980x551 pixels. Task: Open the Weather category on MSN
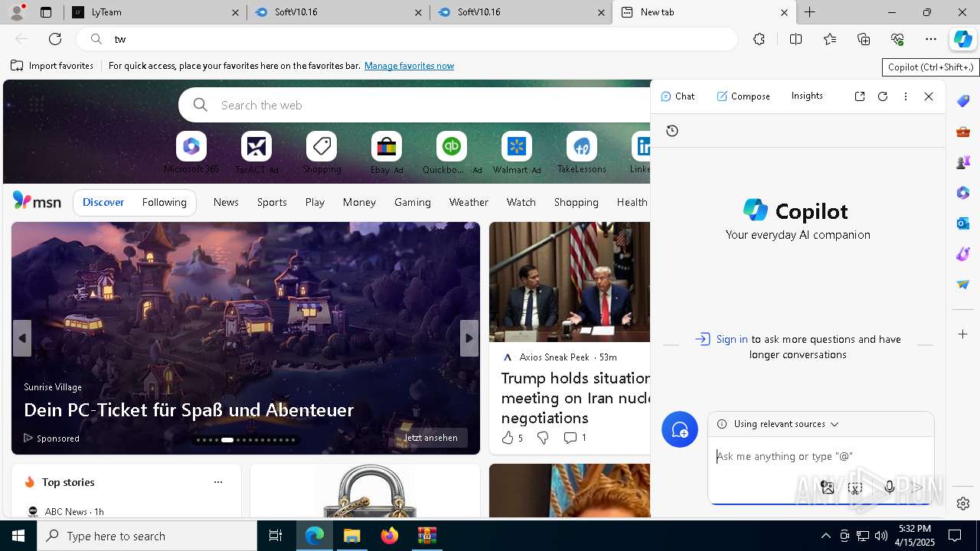click(469, 202)
